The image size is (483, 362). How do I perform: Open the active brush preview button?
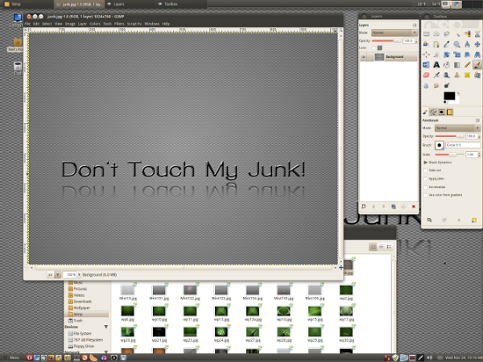pos(439,145)
